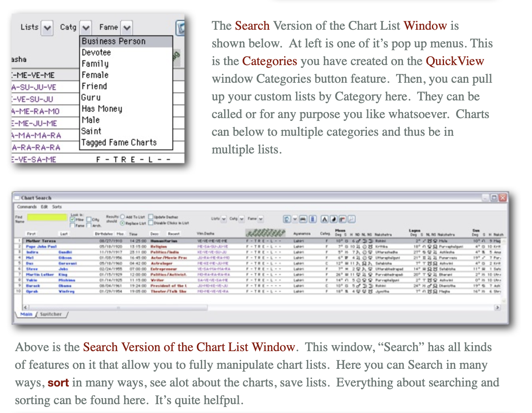Click the first blue page icon after Fame dropdown

tap(287, 219)
